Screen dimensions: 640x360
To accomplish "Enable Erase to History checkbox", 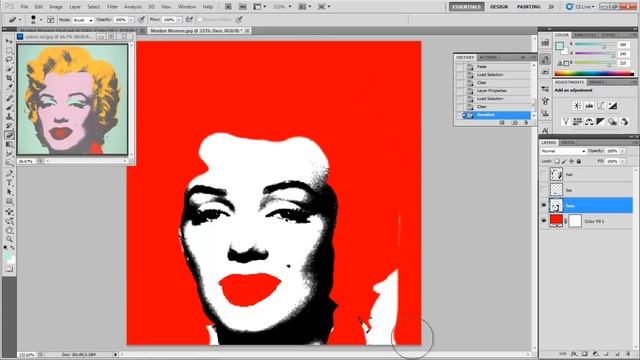I will point(200,20).
